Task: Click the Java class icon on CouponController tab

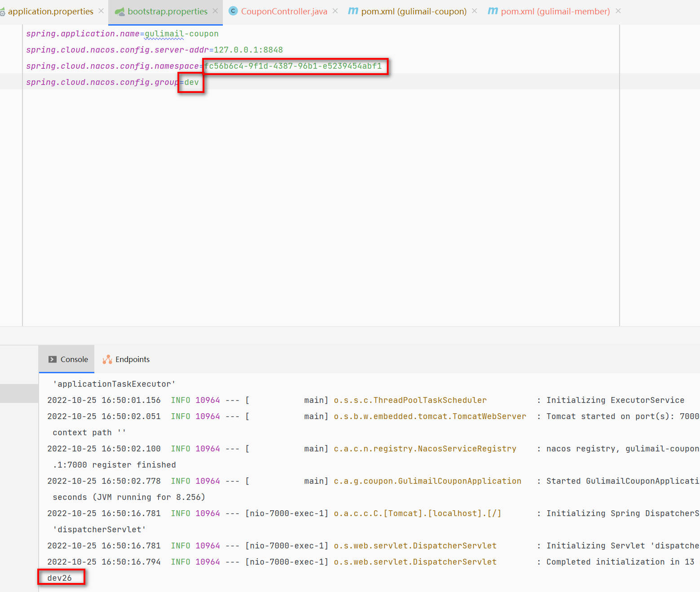Action: point(233,11)
